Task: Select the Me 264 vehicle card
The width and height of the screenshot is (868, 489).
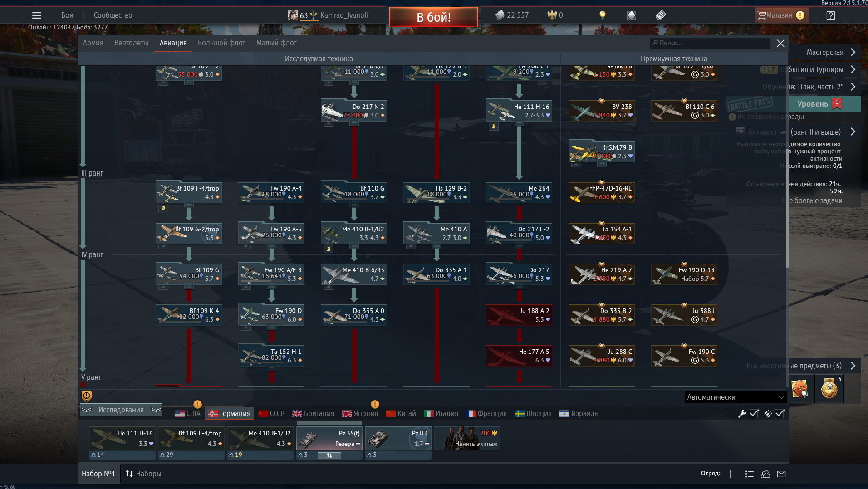Action: (519, 193)
